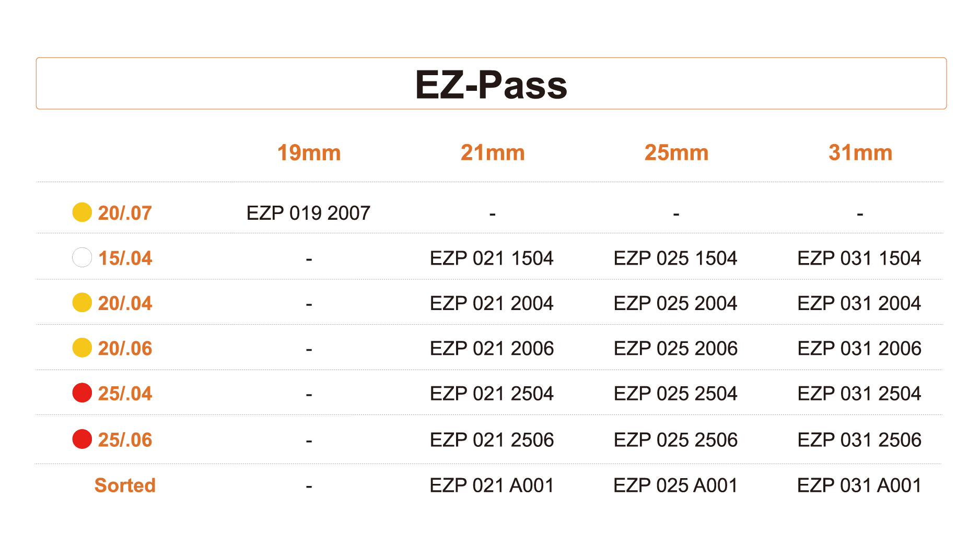980x558 pixels.
Task: Select the 21mm column header
Action: (493, 153)
